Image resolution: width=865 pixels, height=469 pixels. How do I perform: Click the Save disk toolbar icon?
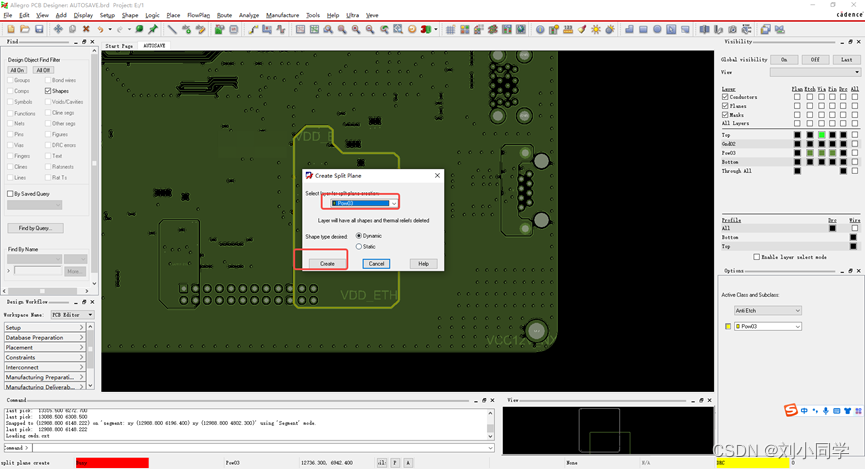39,29
